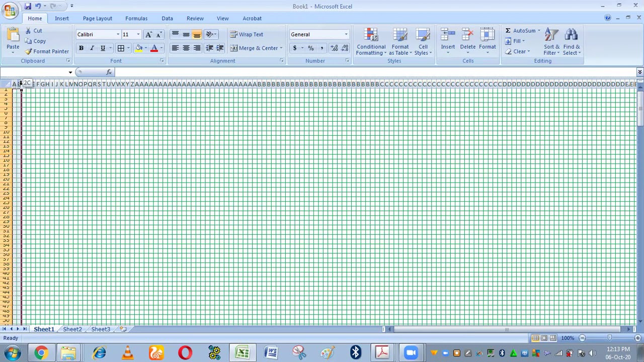This screenshot has width=644, height=362.
Task: Increase font size with Grow Font
Action: (x=148, y=34)
